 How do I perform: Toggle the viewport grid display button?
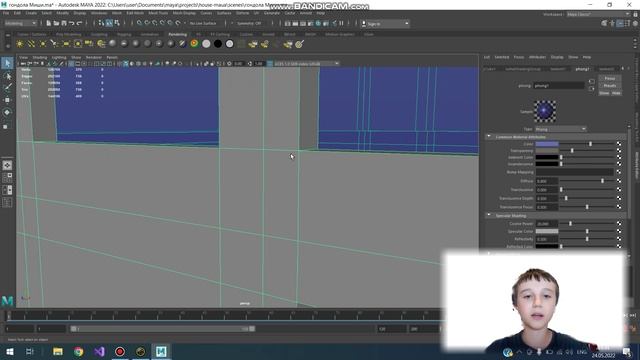point(71,64)
